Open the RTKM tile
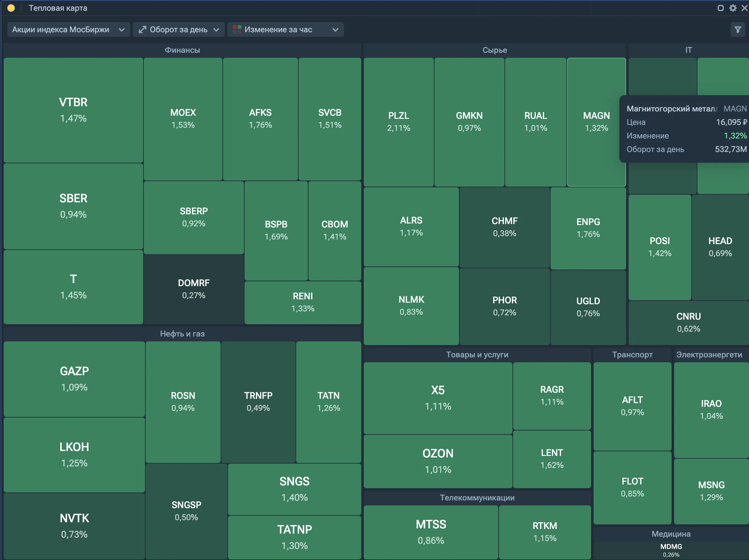 point(545,532)
